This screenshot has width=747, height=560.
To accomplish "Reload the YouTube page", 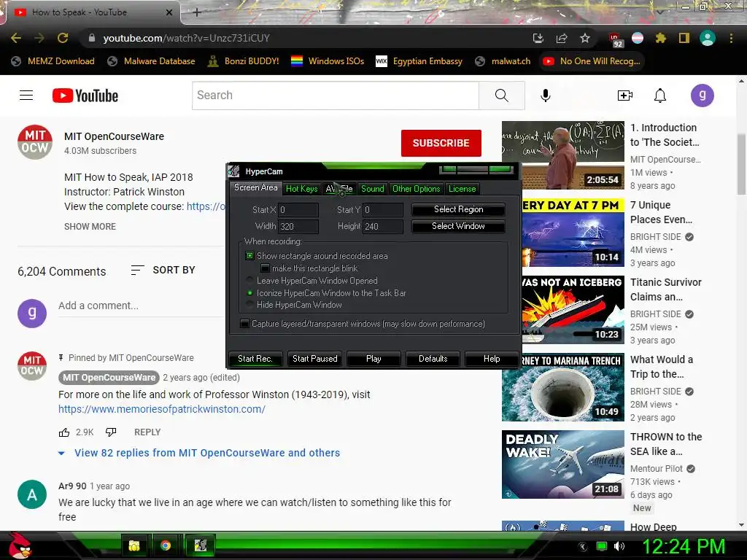I will [63, 38].
